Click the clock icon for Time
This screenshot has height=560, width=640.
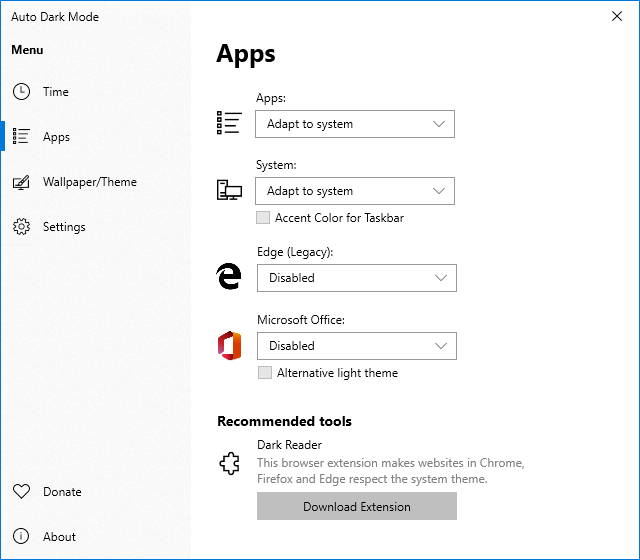click(21, 92)
